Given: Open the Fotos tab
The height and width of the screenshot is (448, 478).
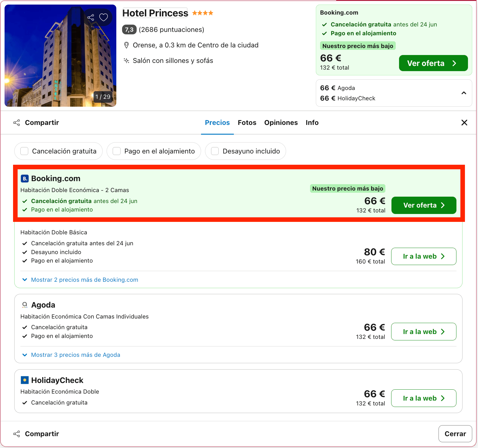Looking at the screenshot, I should pos(247,122).
